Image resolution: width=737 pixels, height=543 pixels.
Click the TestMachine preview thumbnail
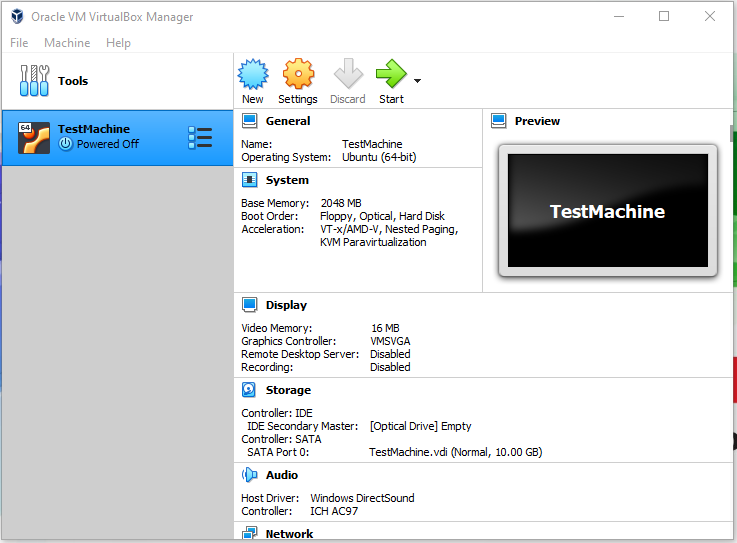coord(607,211)
